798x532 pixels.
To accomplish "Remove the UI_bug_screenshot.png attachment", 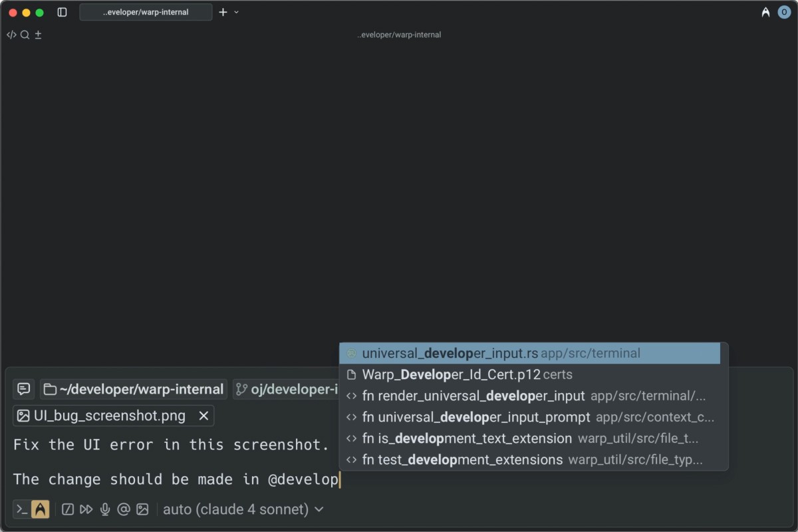I will pyautogui.click(x=203, y=416).
